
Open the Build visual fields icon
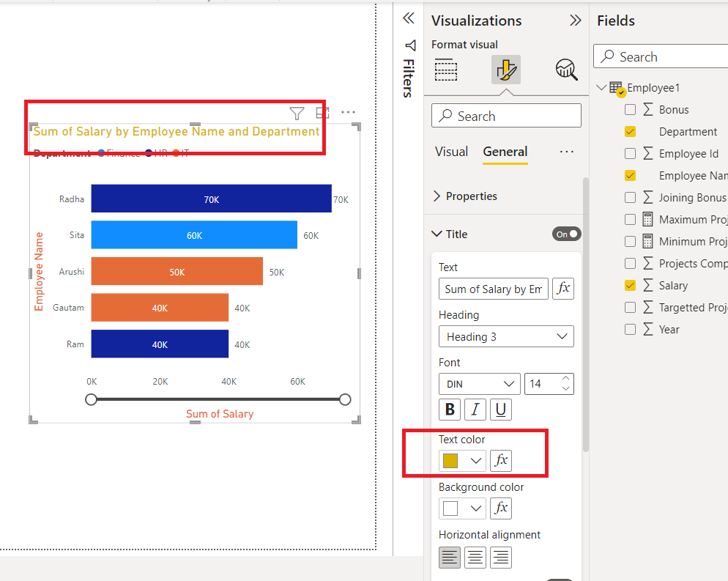point(446,70)
